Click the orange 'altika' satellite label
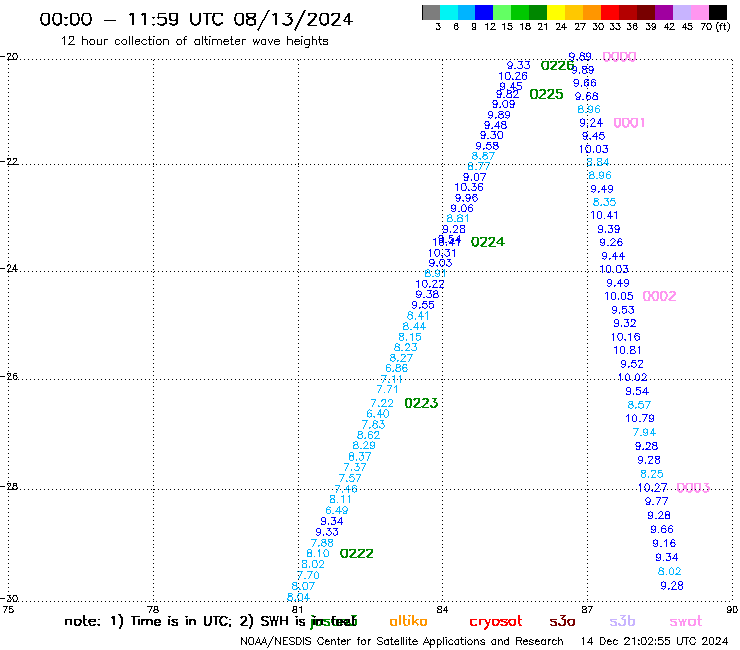This screenshot has height=650, width=740. 408,621
